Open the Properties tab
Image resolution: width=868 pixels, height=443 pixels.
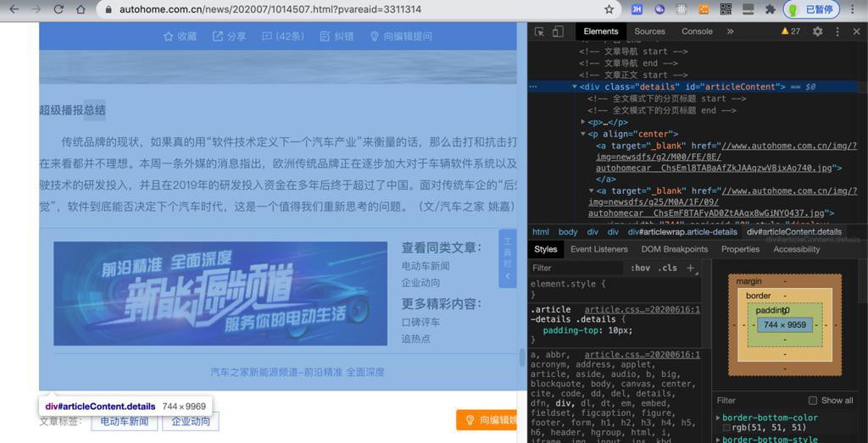(x=741, y=249)
